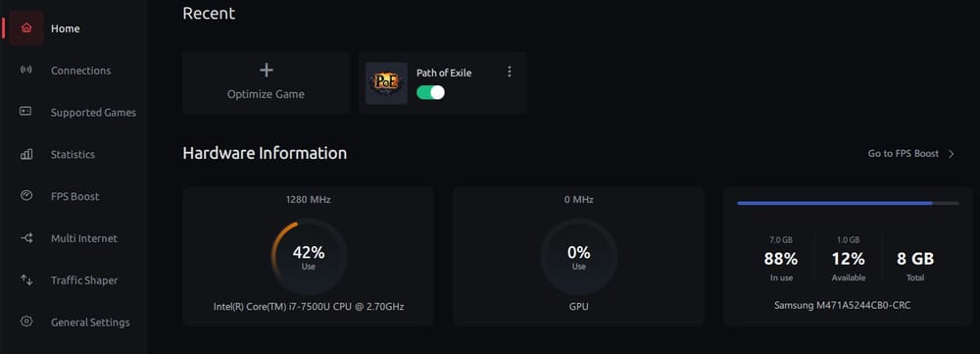Disable the Path of Exile optimization toggle
This screenshot has width=980, height=354.
tap(430, 92)
